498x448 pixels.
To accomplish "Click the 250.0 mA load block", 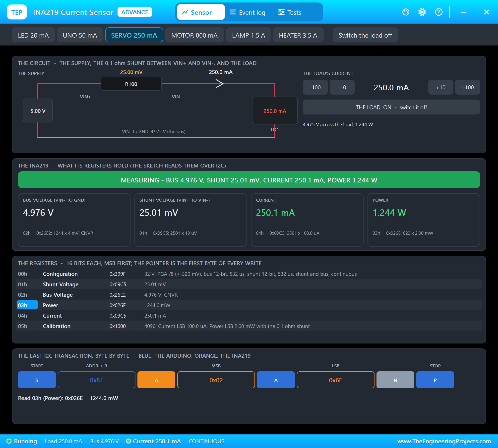I will (275, 111).
